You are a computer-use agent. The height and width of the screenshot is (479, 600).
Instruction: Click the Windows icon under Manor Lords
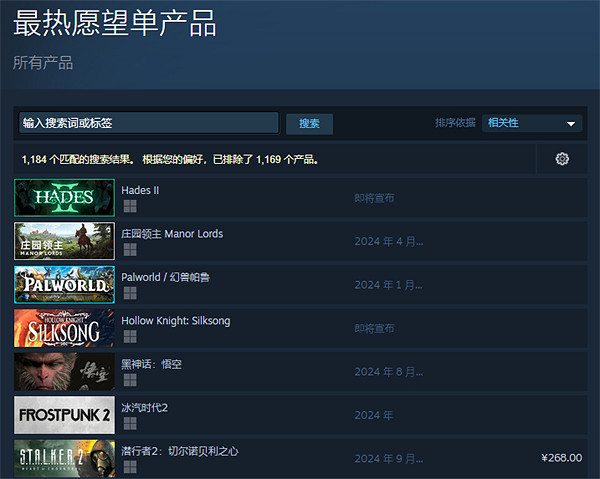[129, 250]
